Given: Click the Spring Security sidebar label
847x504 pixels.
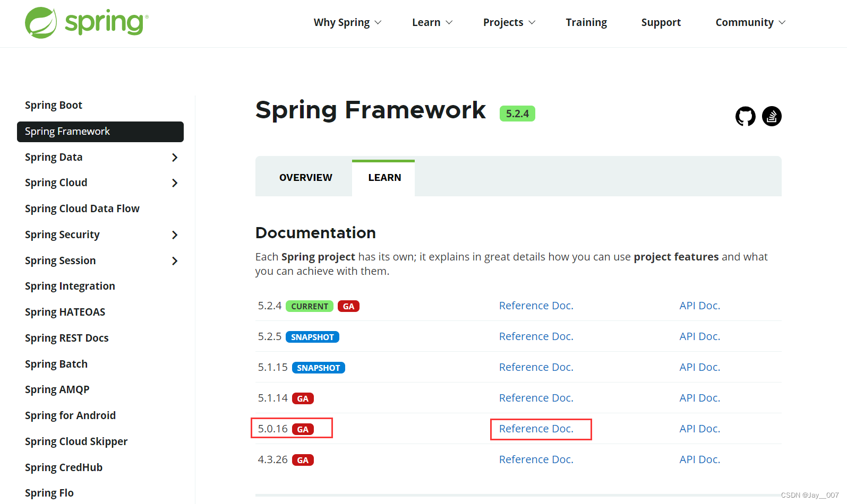Looking at the screenshot, I should pos(62,235).
